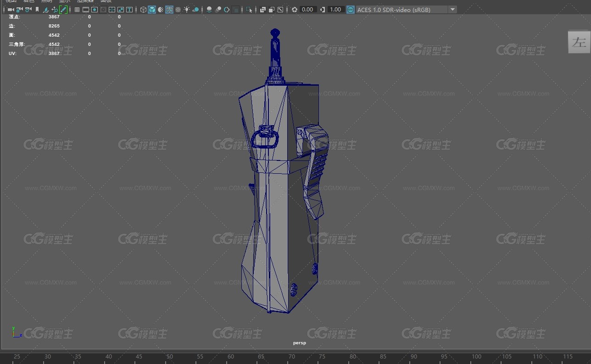This screenshot has height=364, width=591.
Task: Click the Isolate Select icon
Action: [249, 10]
